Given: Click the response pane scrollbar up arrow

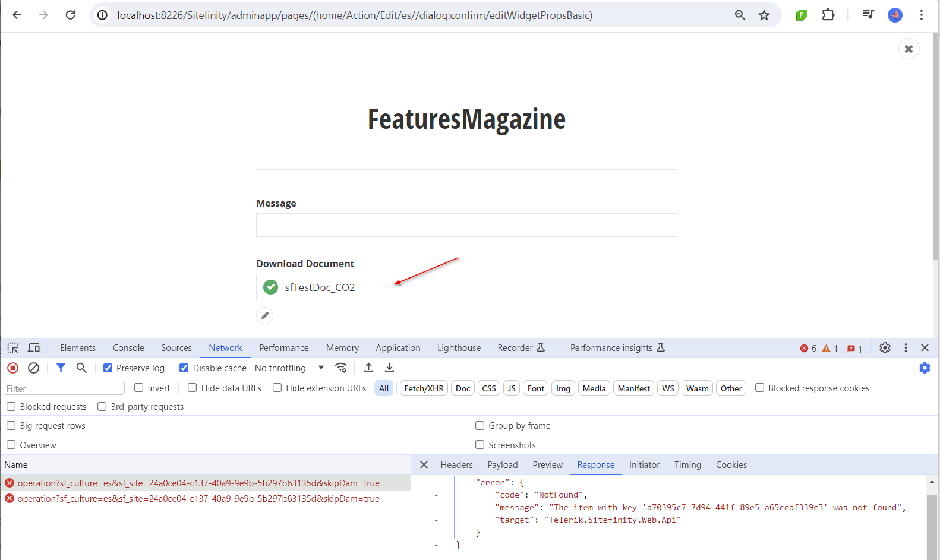Looking at the screenshot, I should coord(932,482).
